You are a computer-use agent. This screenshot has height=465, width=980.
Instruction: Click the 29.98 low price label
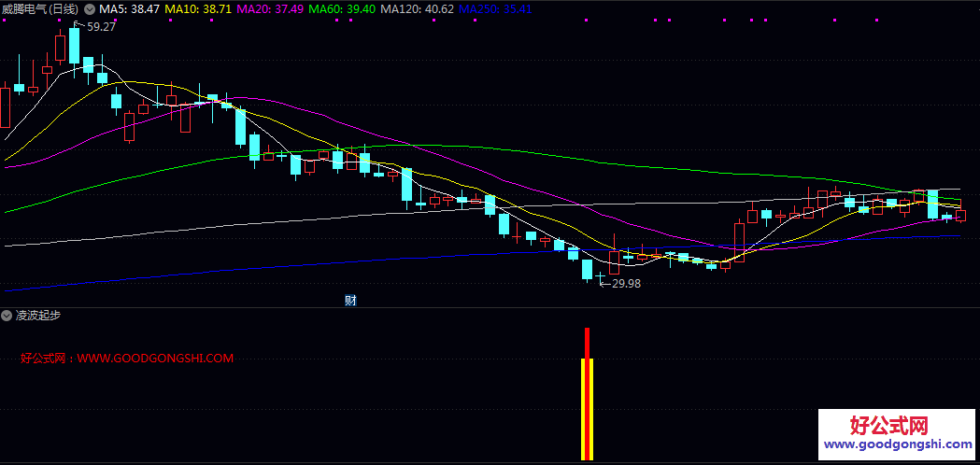click(x=626, y=283)
